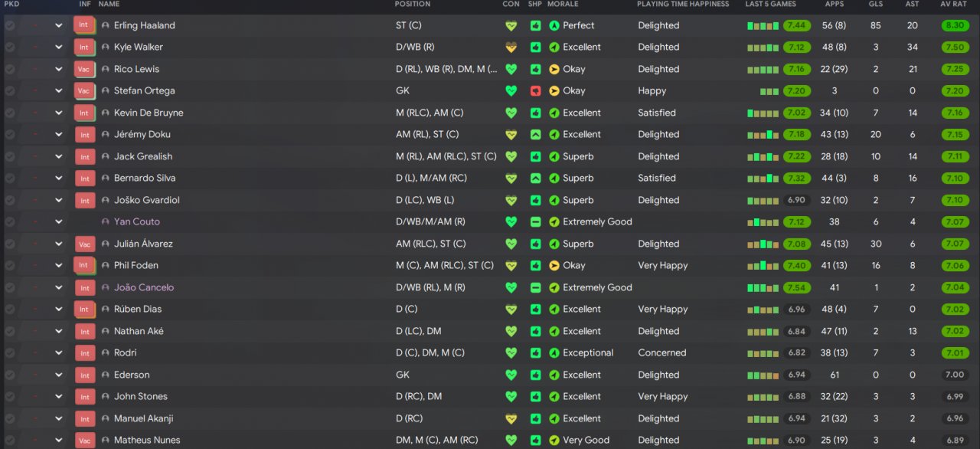The width and height of the screenshot is (980, 449).
Task: Click Bernardo Silva's last 5 games form bars
Action: click(762, 179)
